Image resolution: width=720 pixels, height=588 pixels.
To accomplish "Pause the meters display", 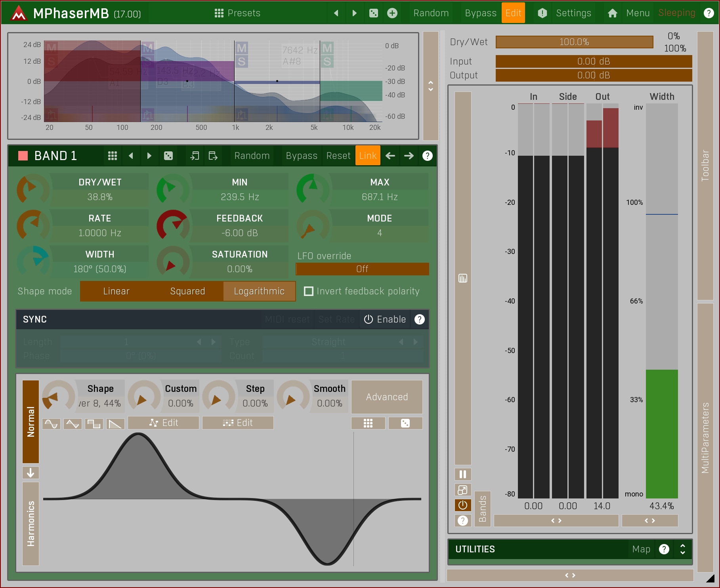I will [462, 474].
